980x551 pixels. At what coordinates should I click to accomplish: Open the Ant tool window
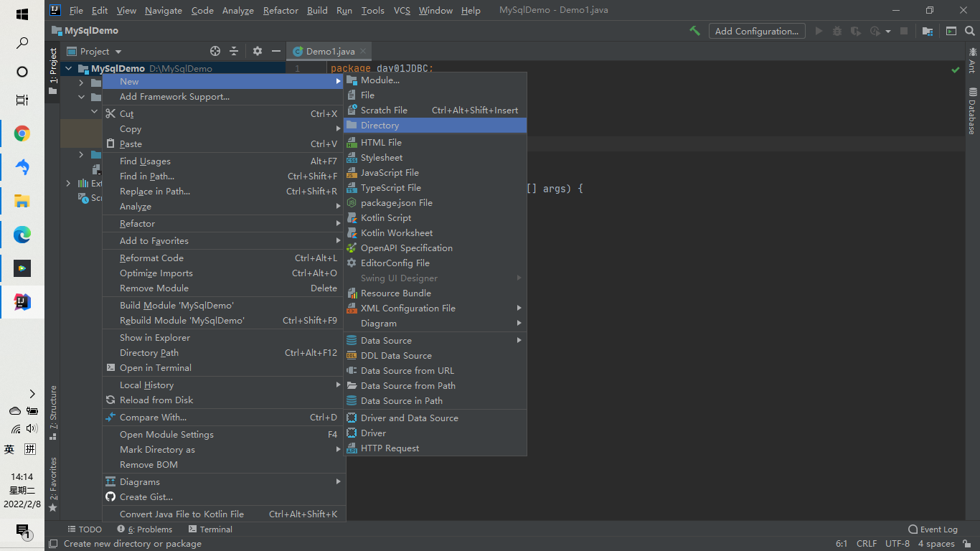coord(972,60)
